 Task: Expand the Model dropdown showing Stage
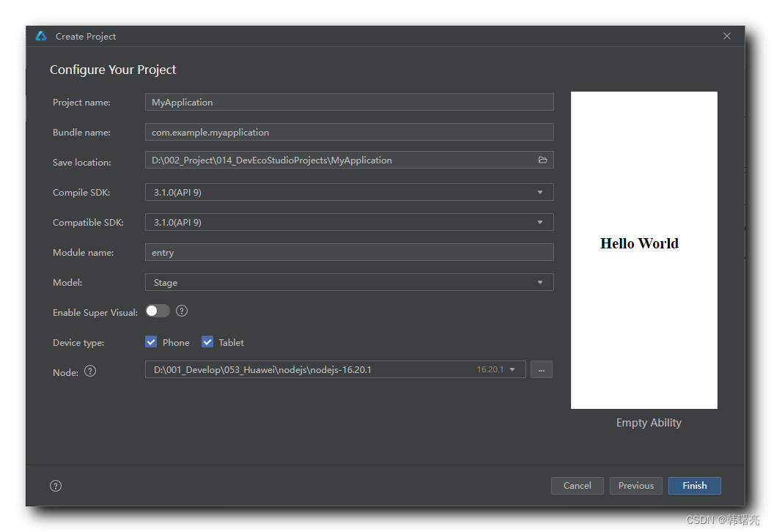[349, 282]
